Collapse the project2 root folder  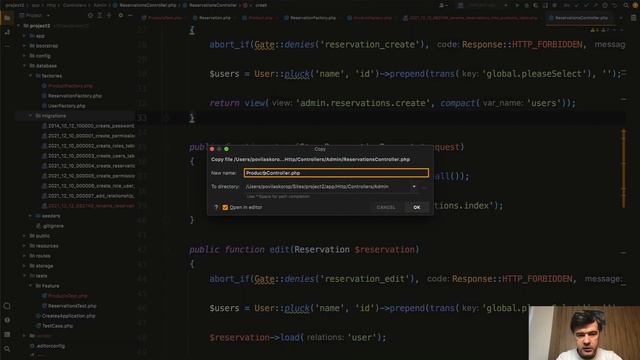18,26
